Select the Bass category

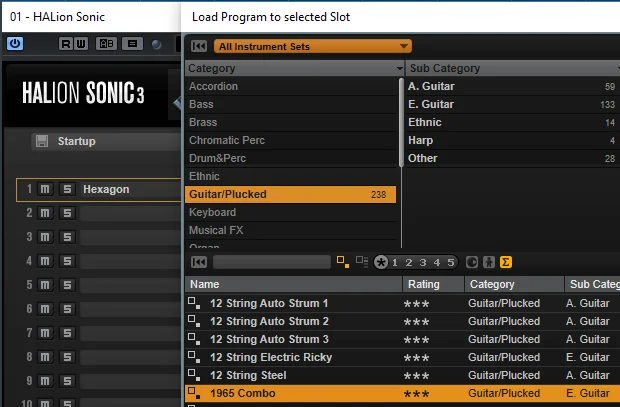[x=291, y=104]
